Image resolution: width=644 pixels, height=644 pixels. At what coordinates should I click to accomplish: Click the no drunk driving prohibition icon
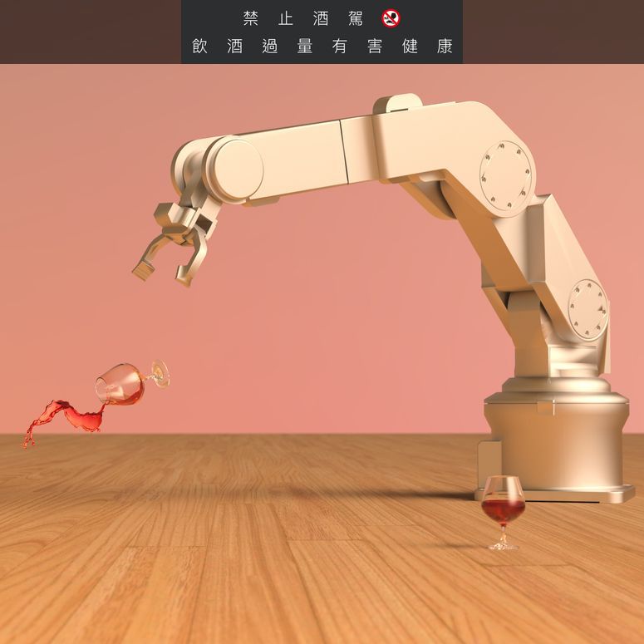391,18
